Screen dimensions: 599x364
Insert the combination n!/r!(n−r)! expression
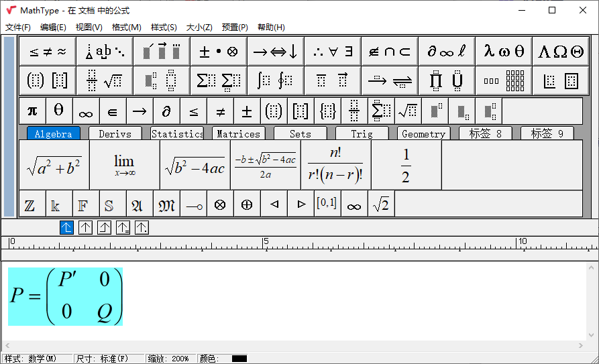pos(336,165)
